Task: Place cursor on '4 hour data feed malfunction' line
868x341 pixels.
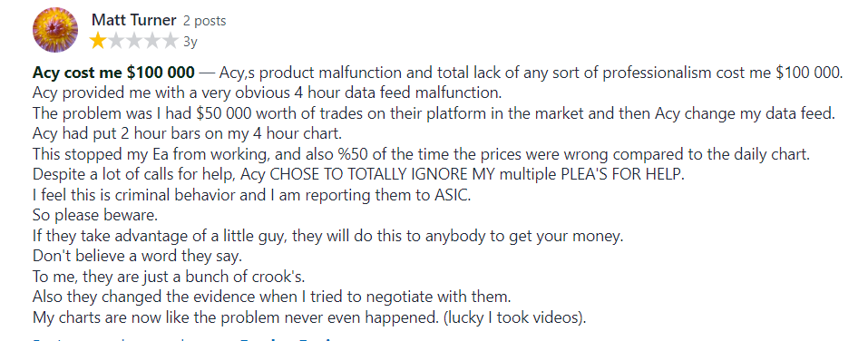Action: (x=267, y=92)
